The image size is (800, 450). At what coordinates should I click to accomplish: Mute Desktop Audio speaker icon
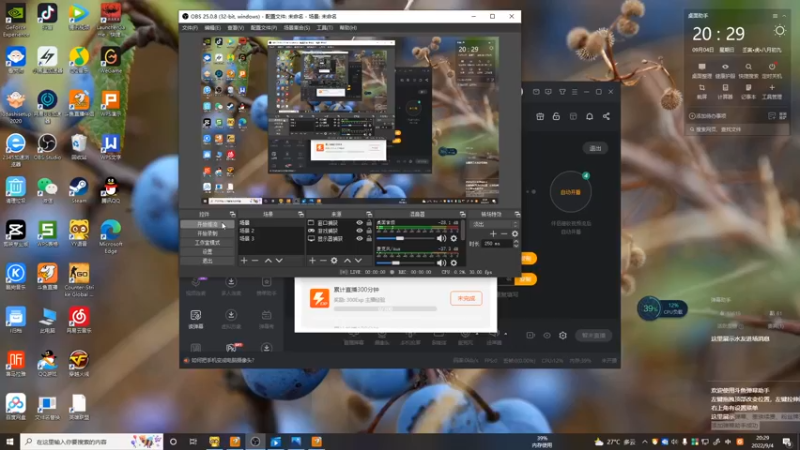pyautogui.click(x=441, y=238)
